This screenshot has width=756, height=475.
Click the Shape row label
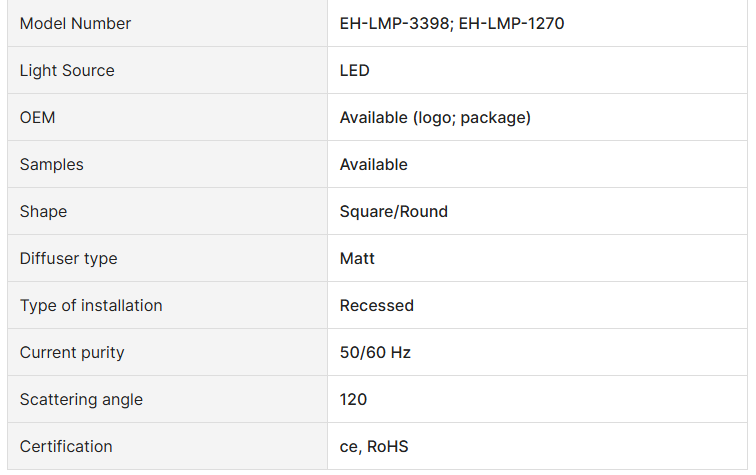[44, 211]
